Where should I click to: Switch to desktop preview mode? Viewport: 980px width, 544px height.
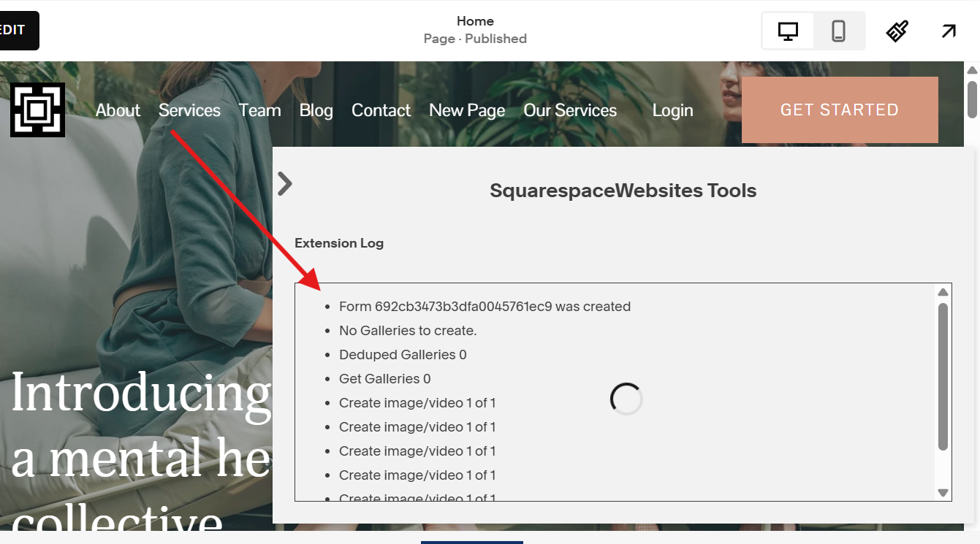pyautogui.click(x=787, y=31)
